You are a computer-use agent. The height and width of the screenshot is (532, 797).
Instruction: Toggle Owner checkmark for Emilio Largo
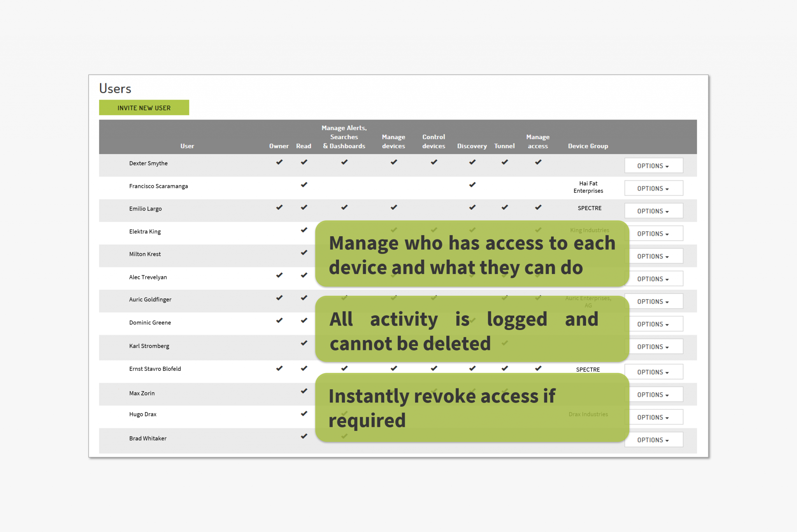click(x=279, y=207)
